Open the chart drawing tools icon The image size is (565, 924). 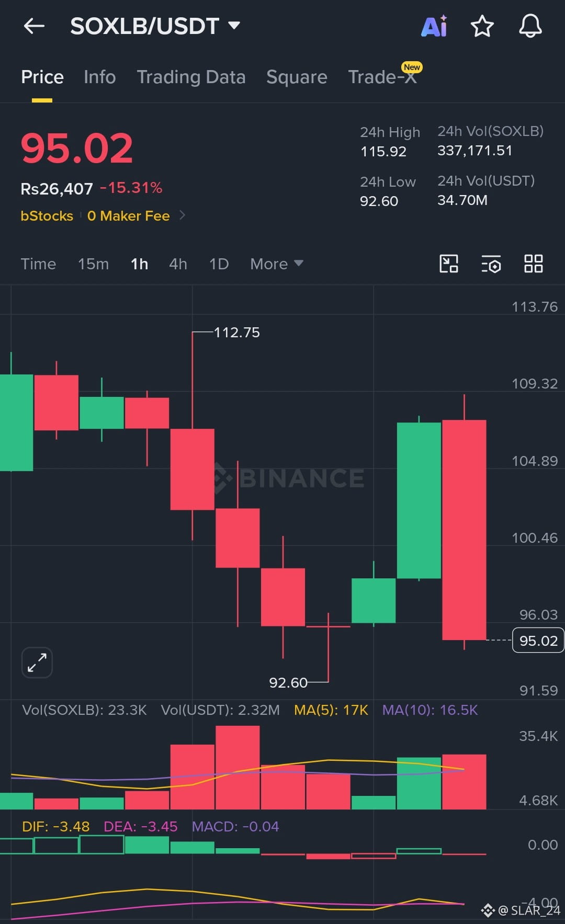click(449, 264)
